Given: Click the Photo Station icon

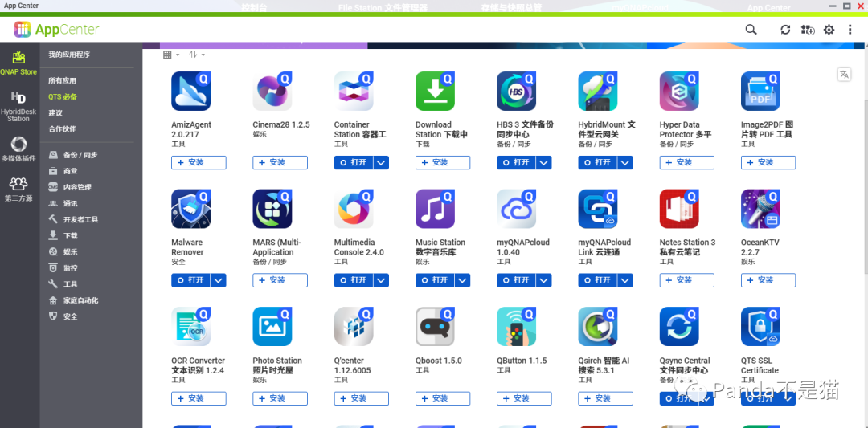Looking at the screenshot, I should click(x=272, y=327).
